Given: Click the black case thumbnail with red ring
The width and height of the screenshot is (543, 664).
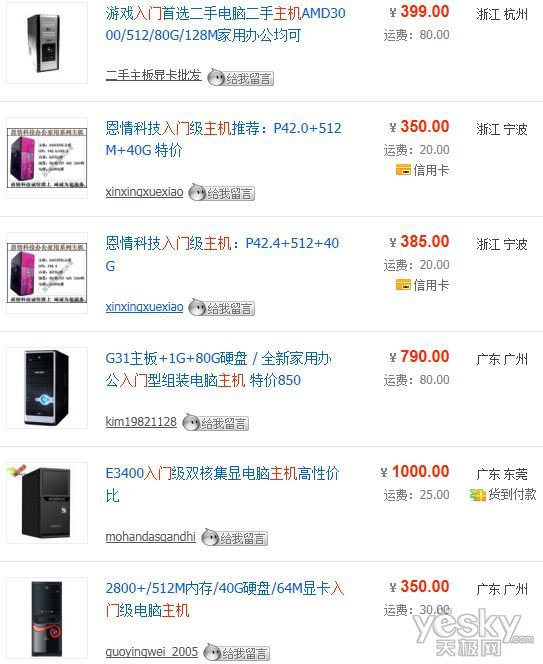Looking at the screenshot, I should coord(47,618).
